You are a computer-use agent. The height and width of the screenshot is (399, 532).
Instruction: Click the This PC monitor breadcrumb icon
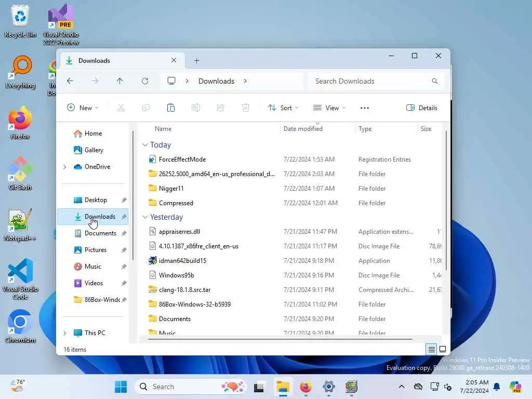pyautogui.click(x=171, y=81)
